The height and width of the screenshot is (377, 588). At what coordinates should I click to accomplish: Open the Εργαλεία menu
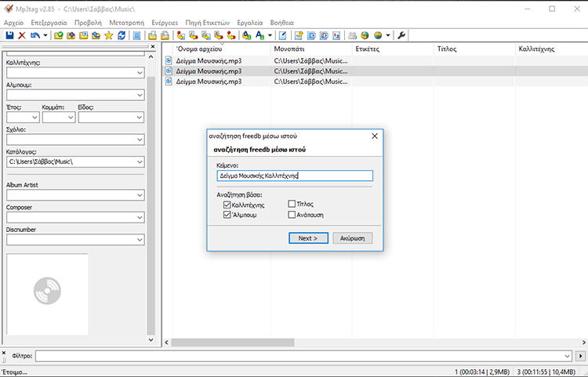pyautogui.click(x=250, y=23)
